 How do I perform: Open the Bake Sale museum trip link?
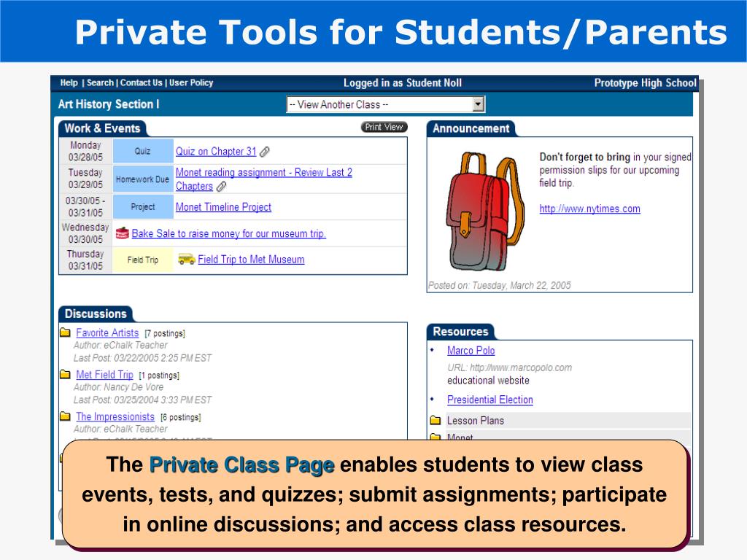point(228,234)
